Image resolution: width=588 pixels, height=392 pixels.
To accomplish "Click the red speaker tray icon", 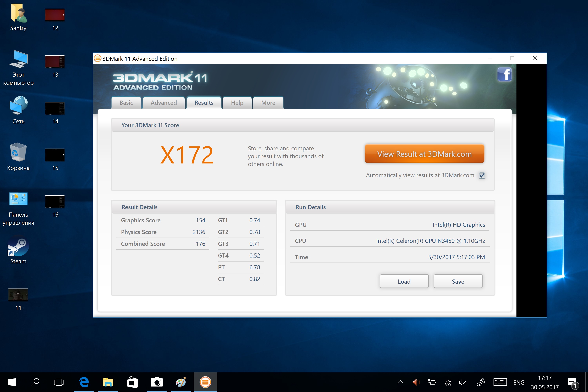I will pos(416,382).
